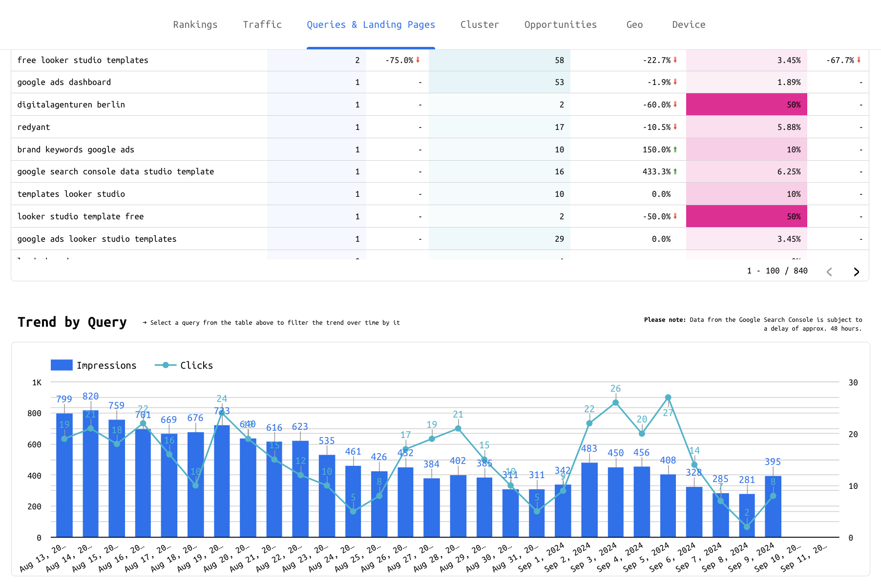Click the 1 - 100 / 840 pagination text
Viewport: 881px width, 588px height.
click(777, 271)
